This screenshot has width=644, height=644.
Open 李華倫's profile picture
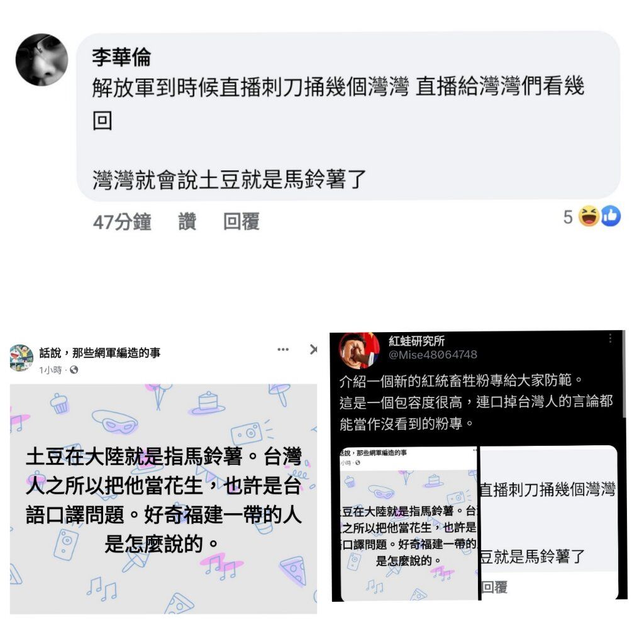point(42,60)
